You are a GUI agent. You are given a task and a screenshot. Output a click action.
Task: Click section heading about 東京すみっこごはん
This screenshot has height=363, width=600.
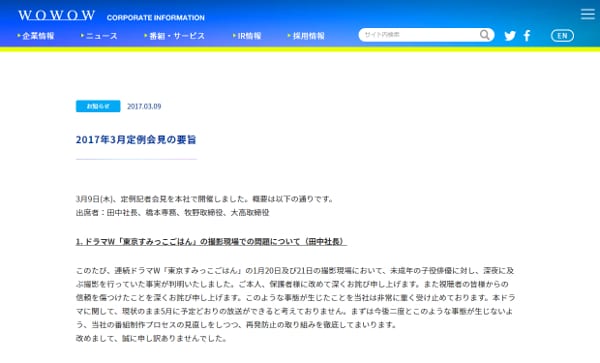tap(211, 242)
